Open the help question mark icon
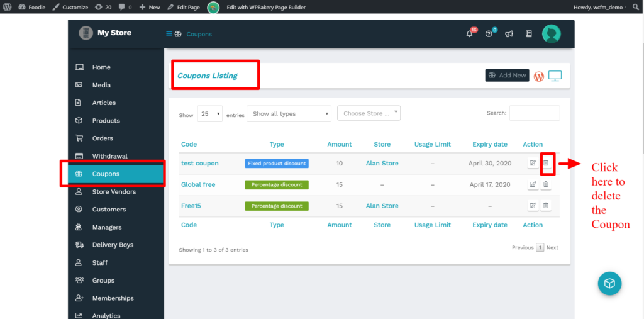The image size is (644, 319). coord(489,34)
